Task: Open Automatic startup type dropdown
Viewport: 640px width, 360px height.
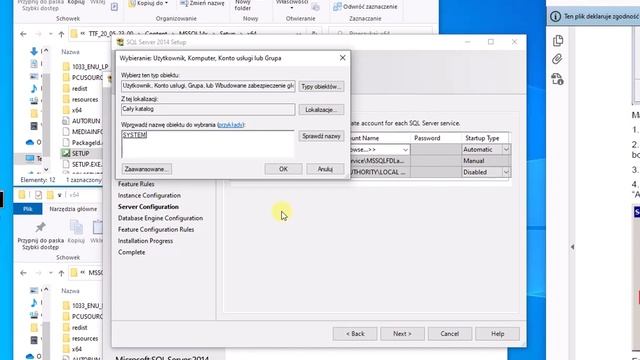Action: 506,149
